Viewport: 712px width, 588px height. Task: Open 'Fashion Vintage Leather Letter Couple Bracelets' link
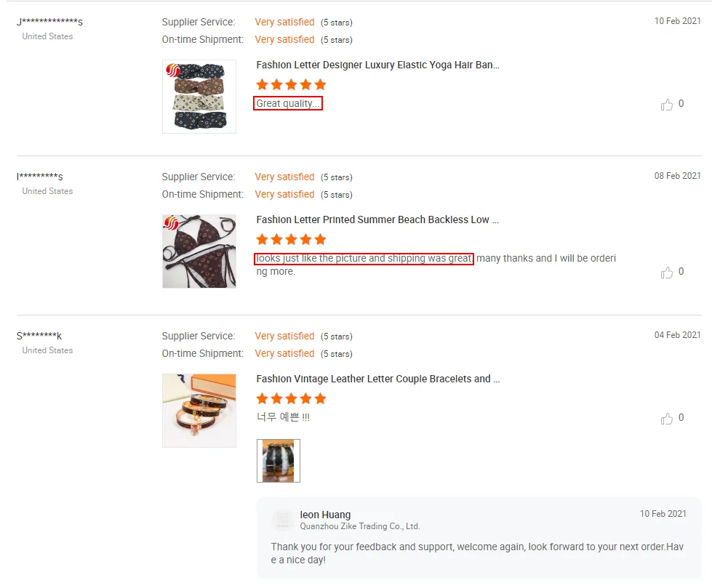click(378, 379)
